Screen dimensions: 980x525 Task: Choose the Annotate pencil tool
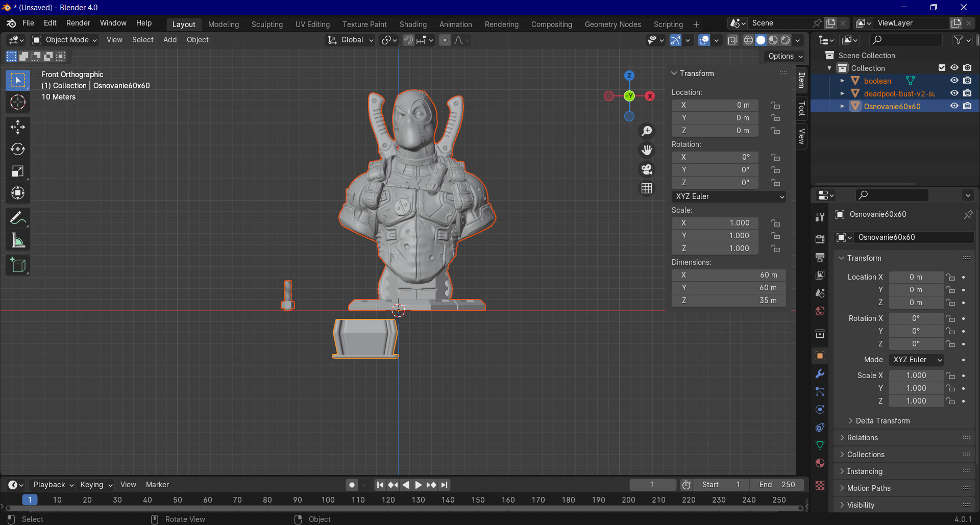[x=18, y=218]
